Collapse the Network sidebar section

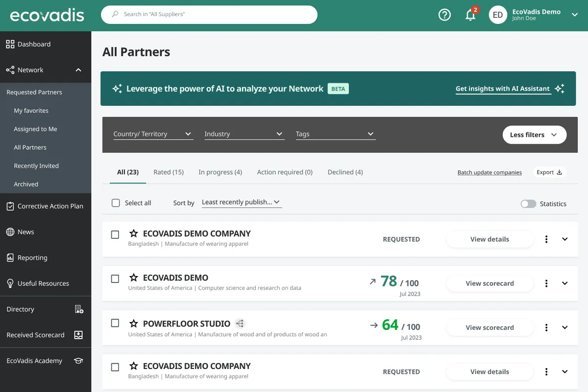click(x=78, y=70)
